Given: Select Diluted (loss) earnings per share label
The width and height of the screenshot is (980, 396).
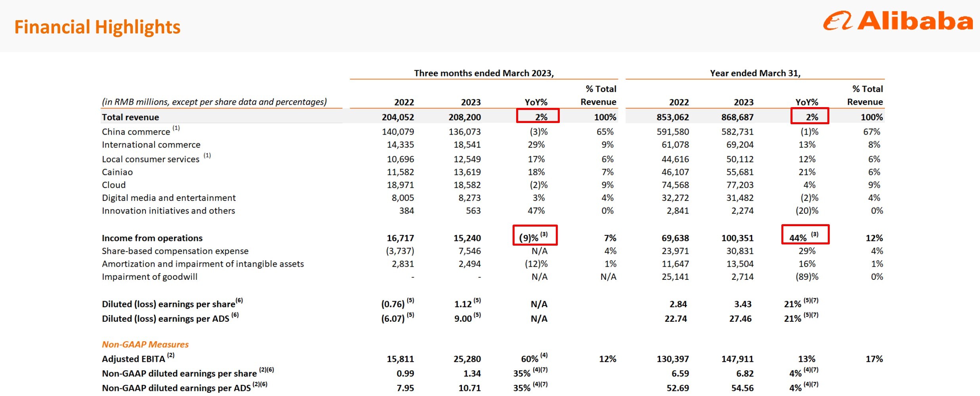Looking at the screenshot, I should 168,304.
